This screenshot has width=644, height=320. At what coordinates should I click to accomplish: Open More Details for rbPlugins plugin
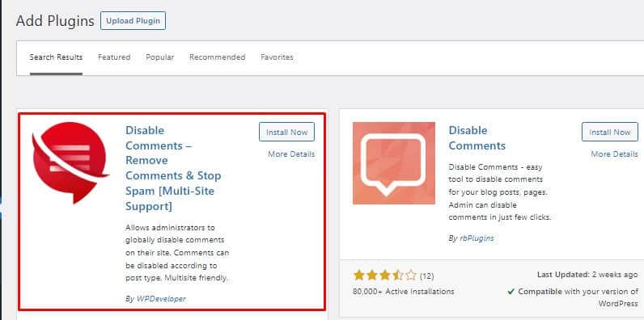coord(614,154)
